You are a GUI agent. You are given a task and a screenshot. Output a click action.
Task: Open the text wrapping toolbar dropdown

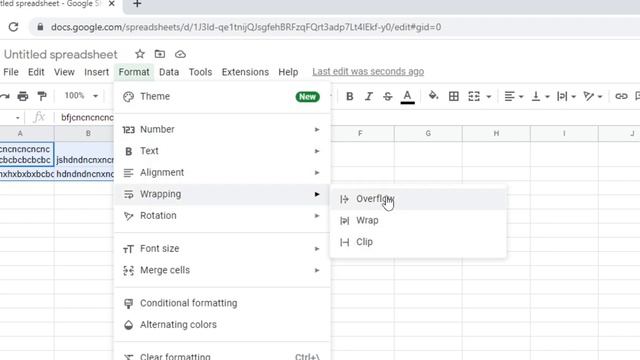click(x=566, y=96)
